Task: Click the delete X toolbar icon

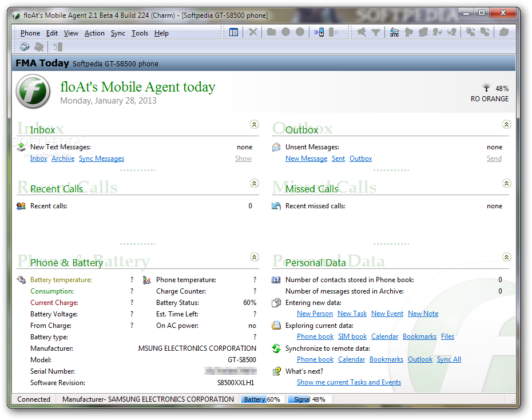Action: pyautogui.click(x=253, y=33)
